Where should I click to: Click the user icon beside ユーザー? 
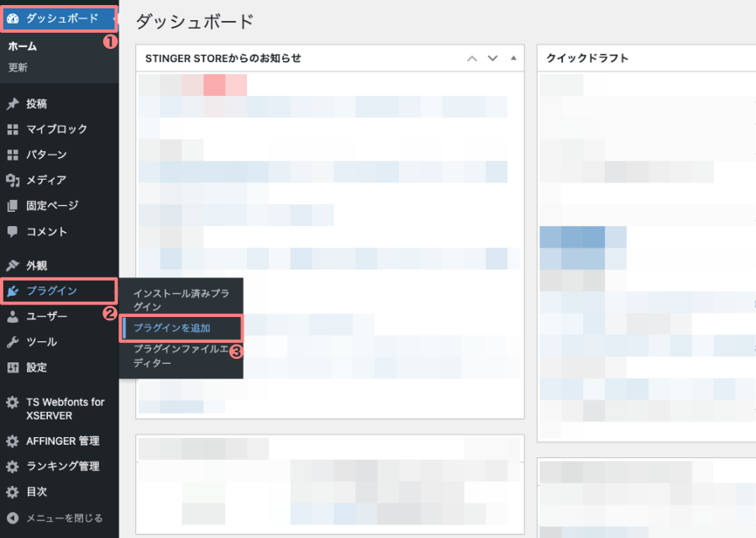point(13,317)
